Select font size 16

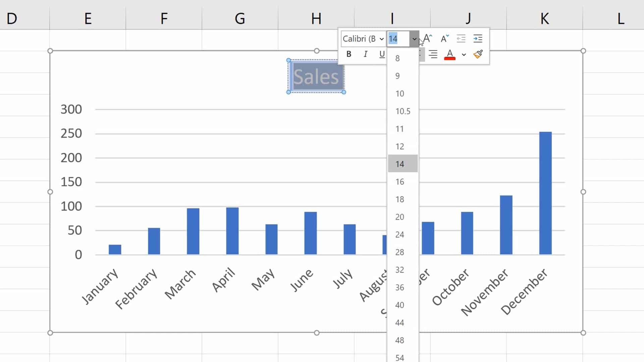tap(403, 182)
